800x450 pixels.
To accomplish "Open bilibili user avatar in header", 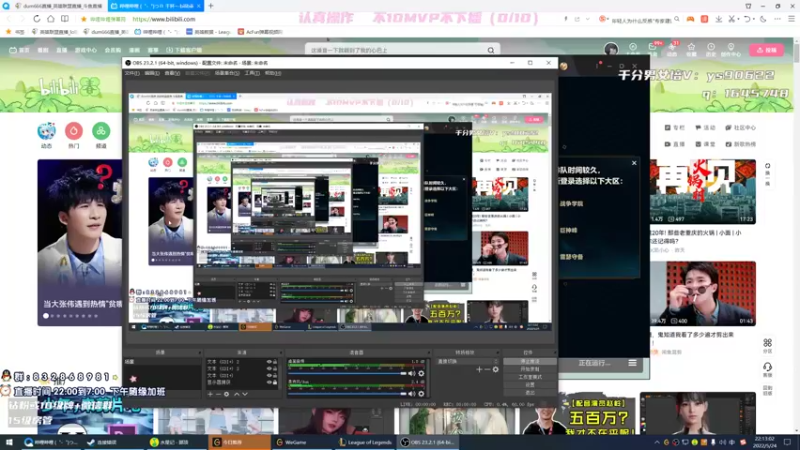I will [x=611, y=49].
